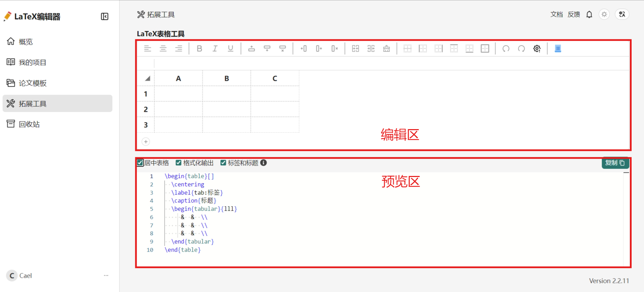Apply a right border to cells
This screenshot has height=292, width=644.
click(x=439, y=49)
